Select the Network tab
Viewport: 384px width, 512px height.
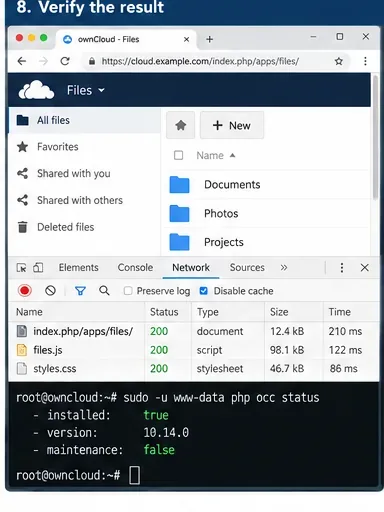pos(191,267)
